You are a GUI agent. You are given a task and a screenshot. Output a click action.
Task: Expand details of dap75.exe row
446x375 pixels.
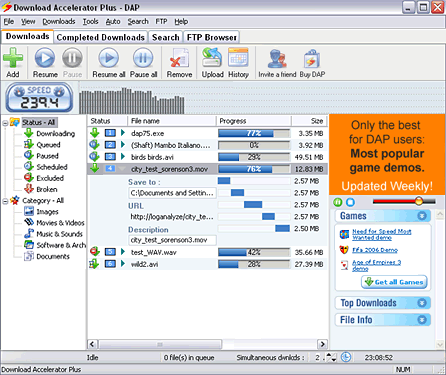(123, 133)
